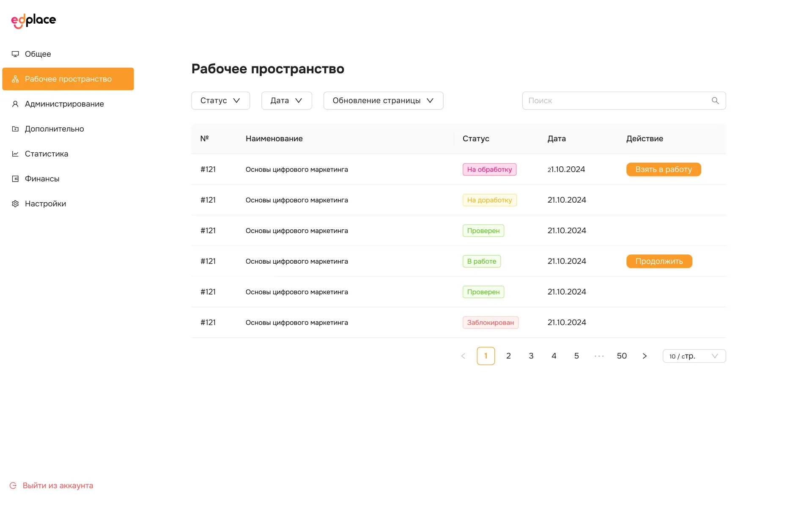Click the monitor icon beside Общее
The image size is (812, 515).
[15, 54]
